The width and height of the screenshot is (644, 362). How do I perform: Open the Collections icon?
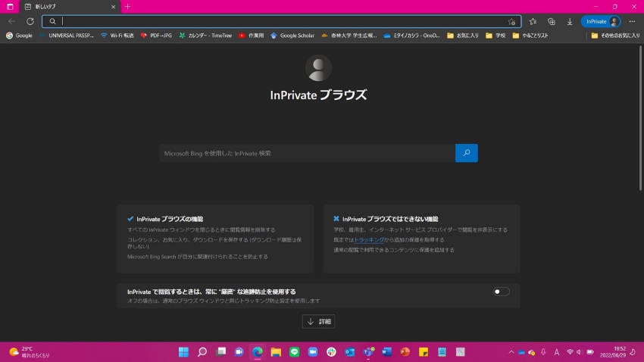(x=551, y=21)
